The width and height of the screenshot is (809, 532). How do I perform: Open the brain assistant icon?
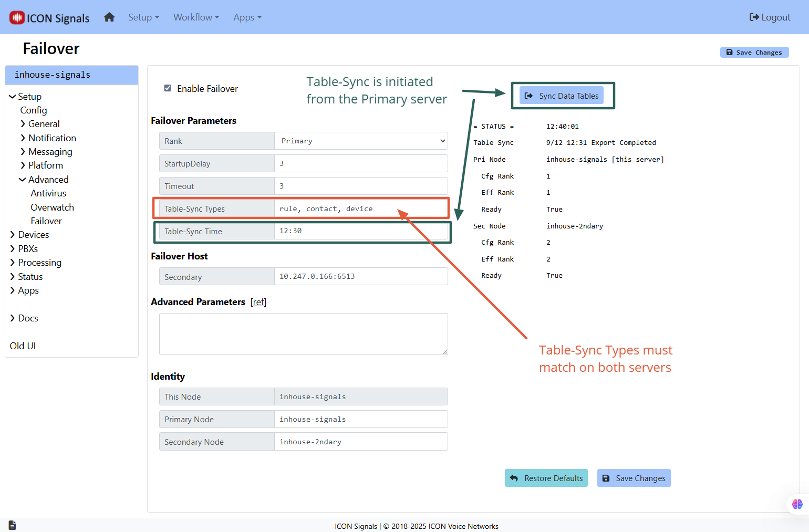click(x=797, y=504)
